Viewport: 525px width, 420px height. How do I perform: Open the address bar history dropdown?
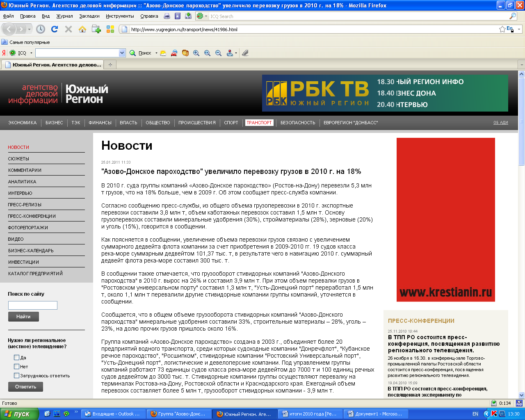[519, 29]
